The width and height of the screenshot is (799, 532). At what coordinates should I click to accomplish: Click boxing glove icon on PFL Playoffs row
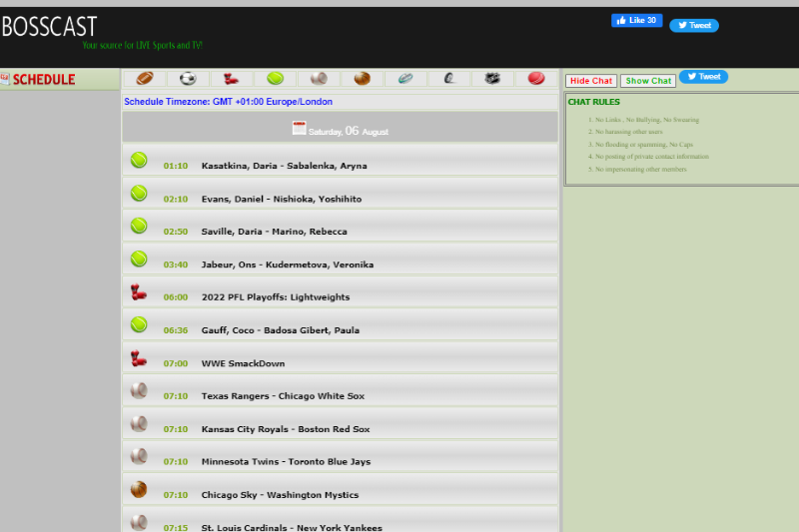[139, 291]
